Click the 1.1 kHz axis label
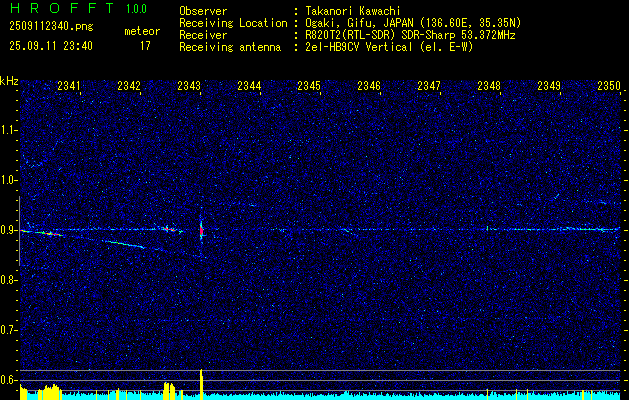Viewport: 629px width, 400px height. click(9, 130)
